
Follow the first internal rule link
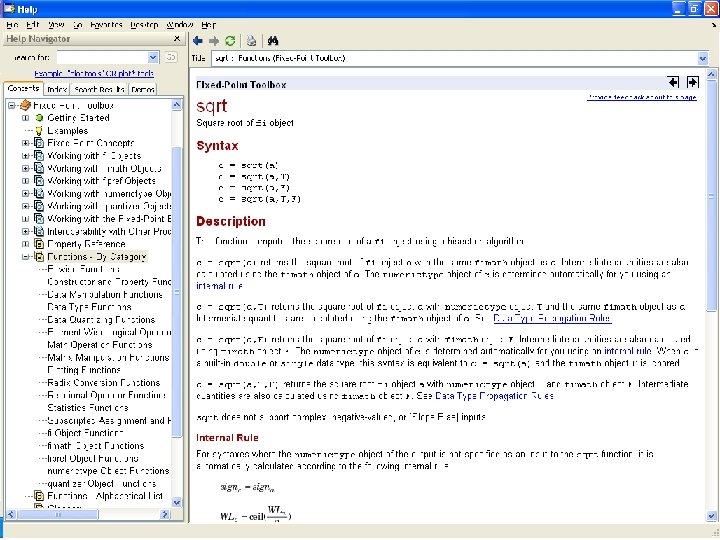click(x=219, y=286)
